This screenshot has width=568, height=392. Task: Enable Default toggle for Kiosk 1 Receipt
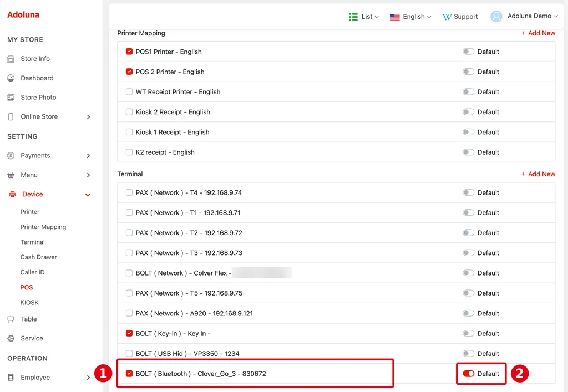click(x=468, y=132)
